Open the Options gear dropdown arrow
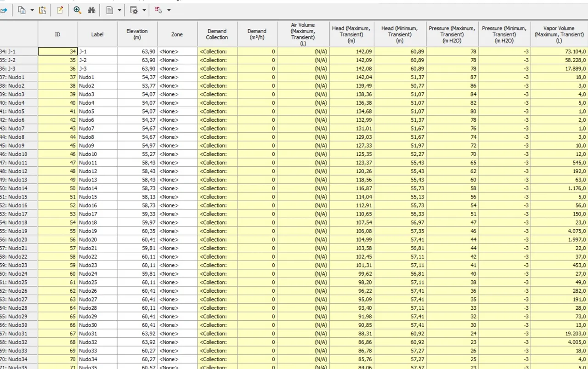The width and height of the screenshot is (588, 369). coord(144,10)
